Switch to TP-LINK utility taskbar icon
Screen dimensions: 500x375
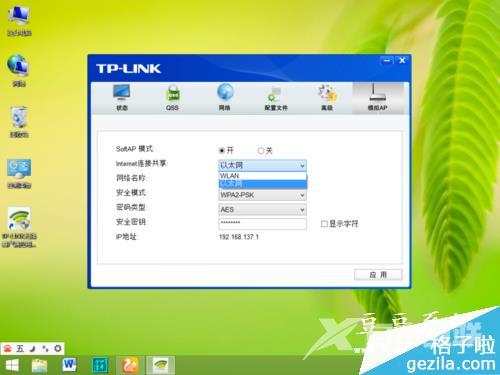pyautogui.click(x=161, y=365)
